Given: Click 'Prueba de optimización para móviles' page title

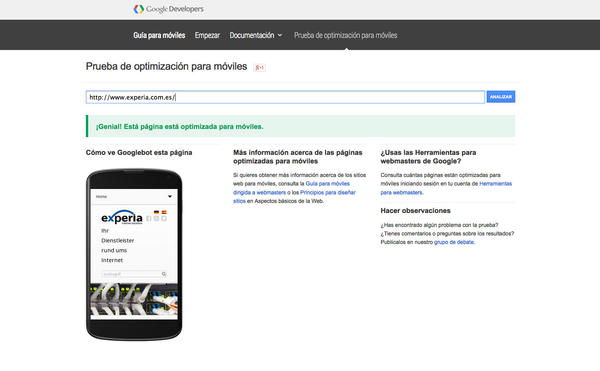Looking at the screenshot, I should tap(166, 67).
